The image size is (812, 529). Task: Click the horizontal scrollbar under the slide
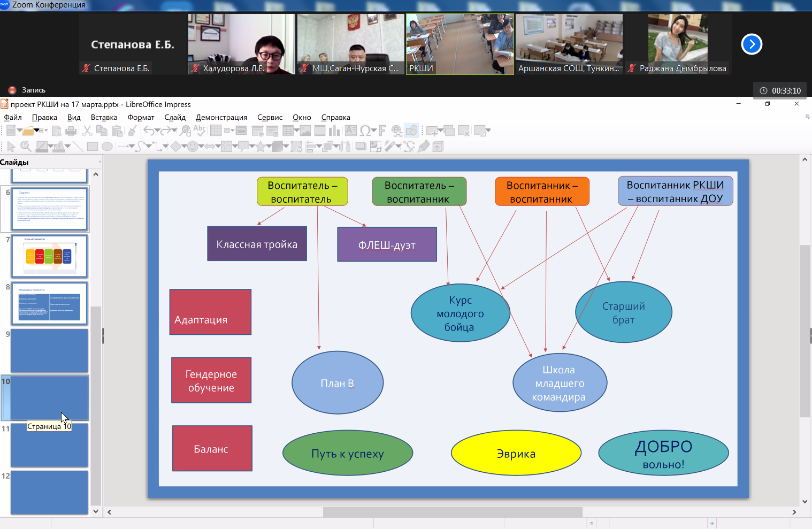(x=452, y=512)
